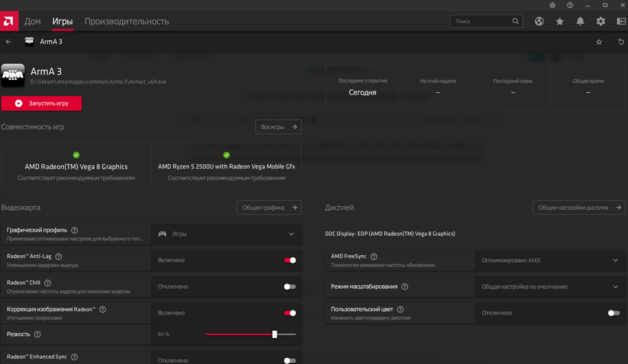Click Последнее открытие Сегодня stat
The height and width of the screenshot is (364, 628).
point(363,87)
